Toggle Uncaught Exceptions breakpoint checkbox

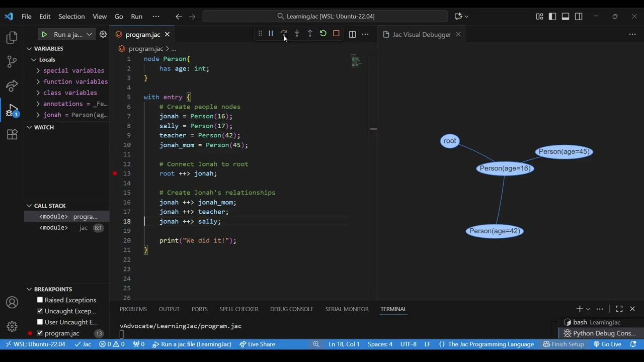coord(40,311)
